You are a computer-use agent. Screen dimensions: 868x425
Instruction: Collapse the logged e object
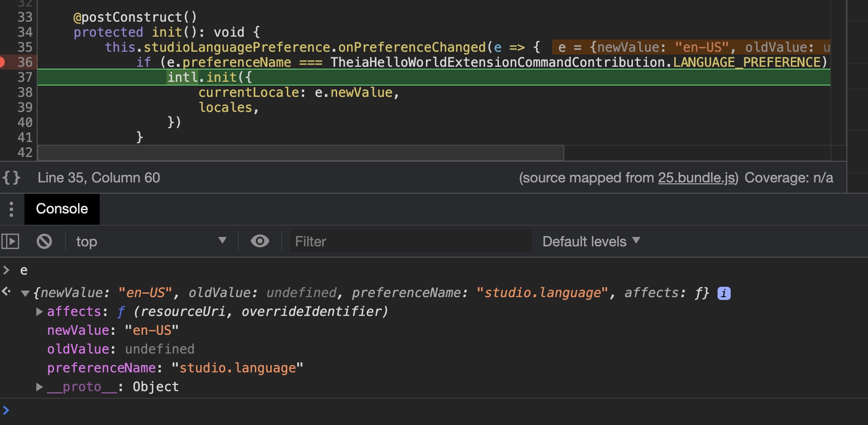pos(25,293)
